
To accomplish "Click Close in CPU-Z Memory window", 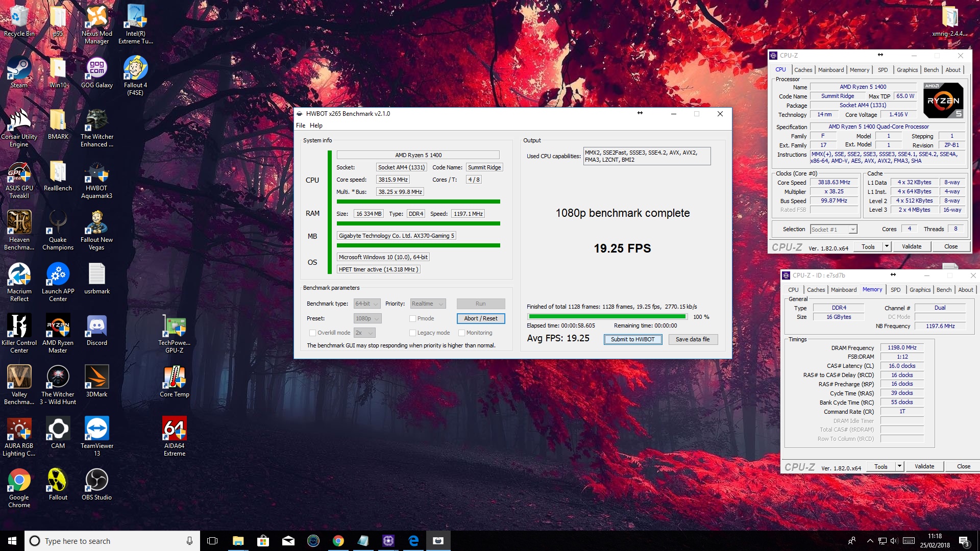I will coord(963,466).
